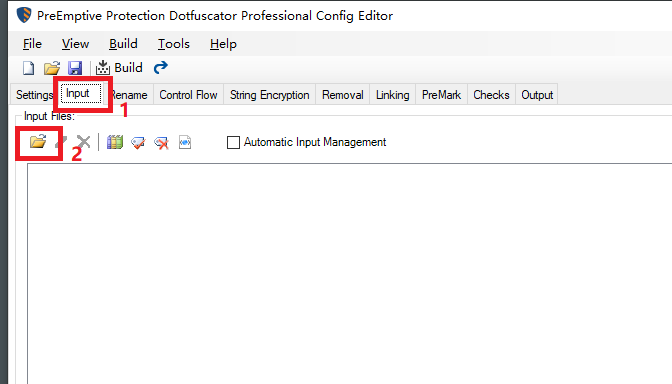Click the green books package icon
This screenshot has height=384, width=672.
115,142
